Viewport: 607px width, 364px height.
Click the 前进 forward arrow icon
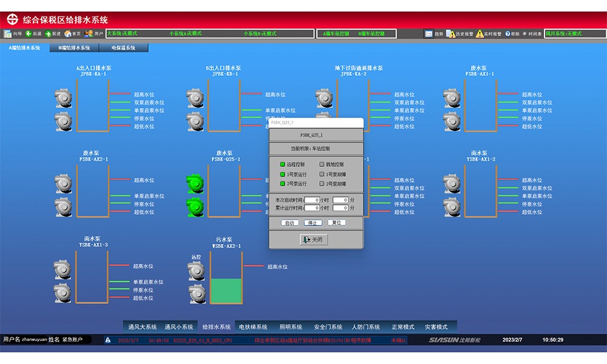click(48, 34)
